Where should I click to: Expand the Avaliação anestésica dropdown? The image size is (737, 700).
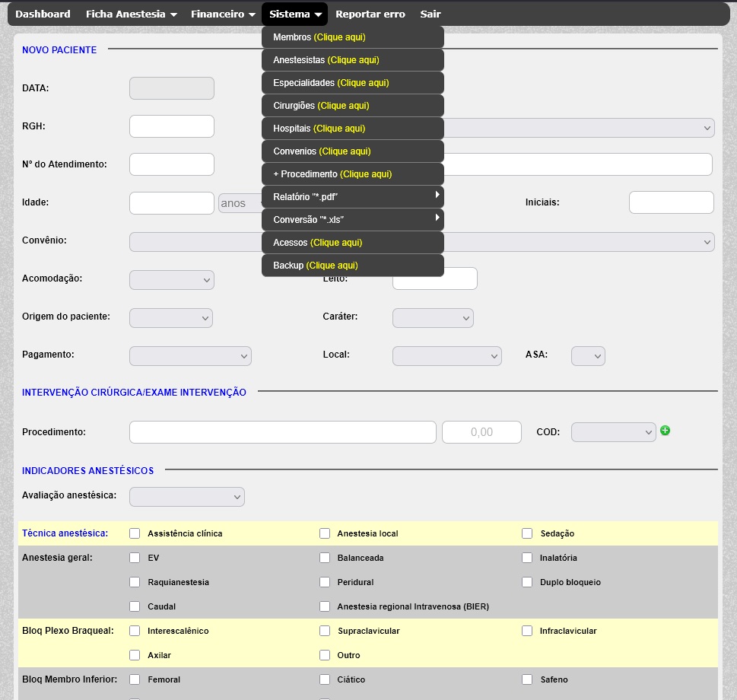[x=187, y=497]
